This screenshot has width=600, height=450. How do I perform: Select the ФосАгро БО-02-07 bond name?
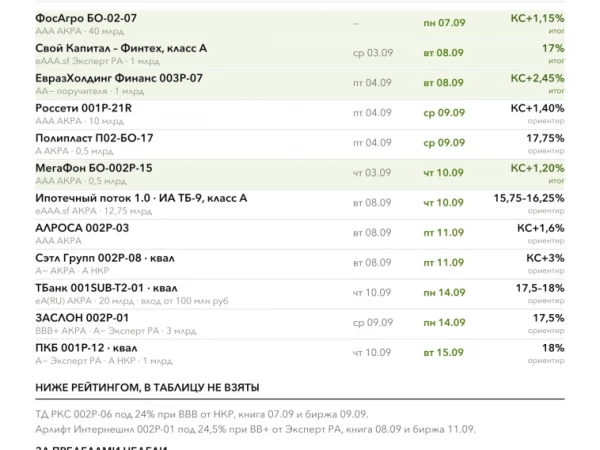tap(86, 18)
